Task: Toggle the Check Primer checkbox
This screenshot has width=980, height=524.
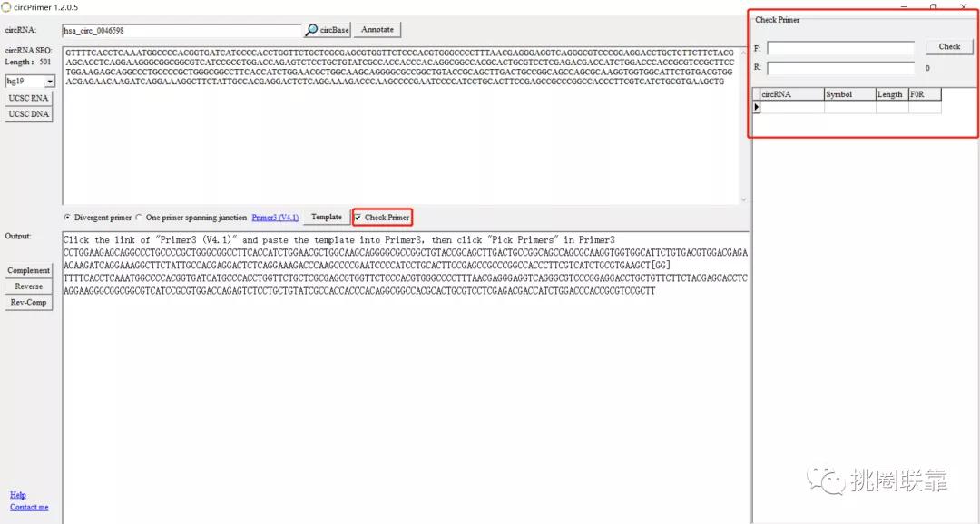Action: [358, 218]
